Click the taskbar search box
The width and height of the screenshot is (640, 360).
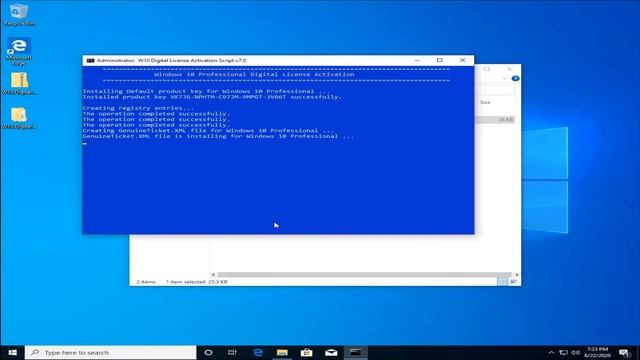click(x=110, y=352)
